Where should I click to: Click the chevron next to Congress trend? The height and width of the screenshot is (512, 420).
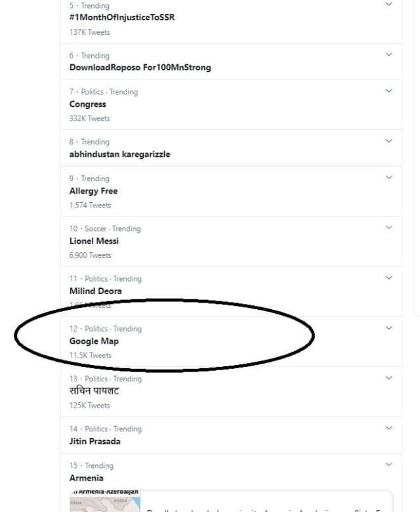(x=388, y=91)
